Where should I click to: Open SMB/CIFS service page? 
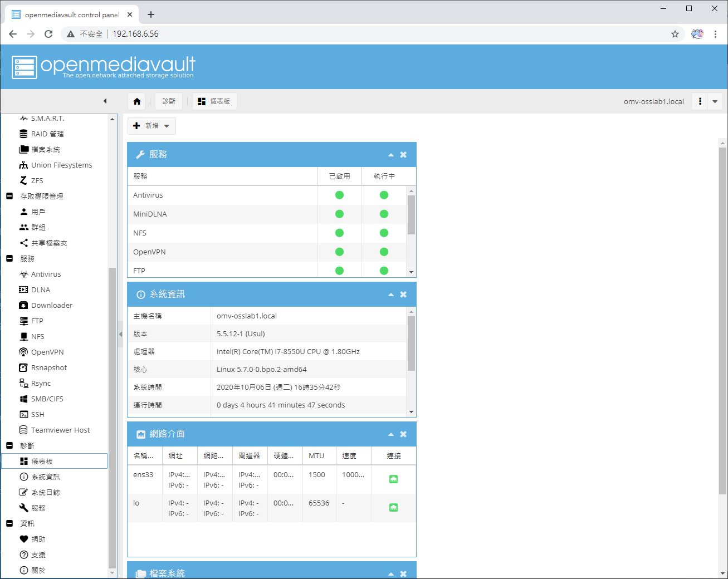pyautogui.click(x=47, y=399)
